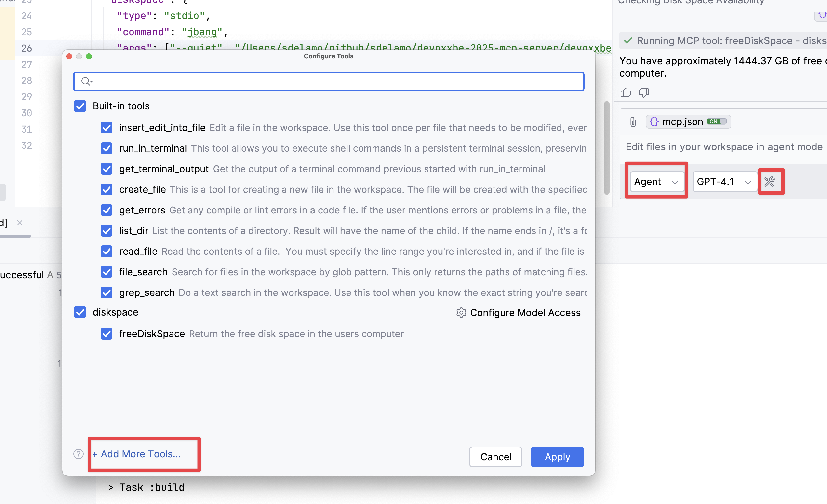
Task: Expand the search options arrow in search field
Action: pyautogui.click(x=92, y=81)
